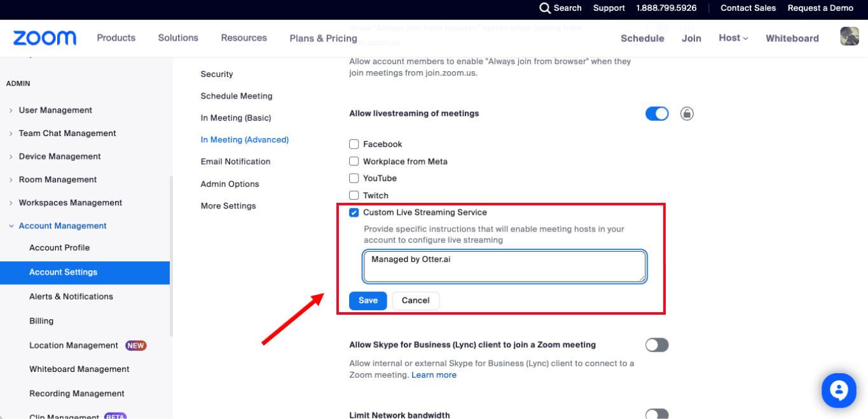Screen dimensions: 868x419
Task: Open Recording Management in sidebar
Action: click(77, 394)
